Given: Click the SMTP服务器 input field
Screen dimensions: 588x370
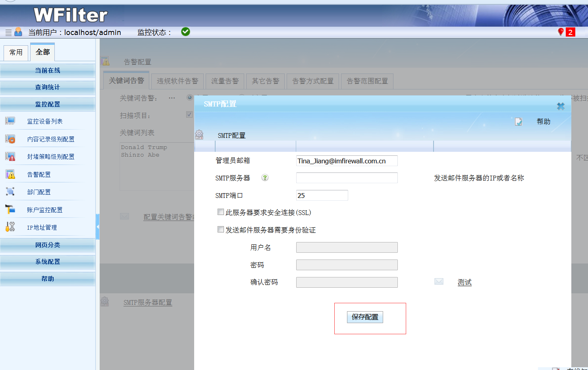Looking at the screenshot, I should [347, 178].
